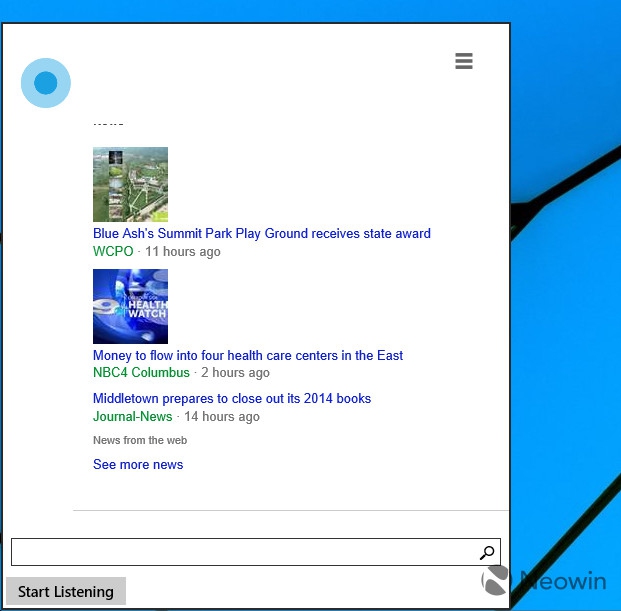The image size is (621, 611).
Task: Read the Money to flow health care article
Action: pos(248,355)
